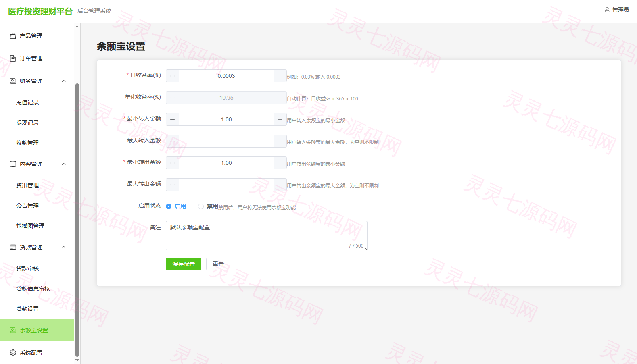The image size is (637, 364).
Task: Click the 内容管理 book icon
Action: click(13, 164)
